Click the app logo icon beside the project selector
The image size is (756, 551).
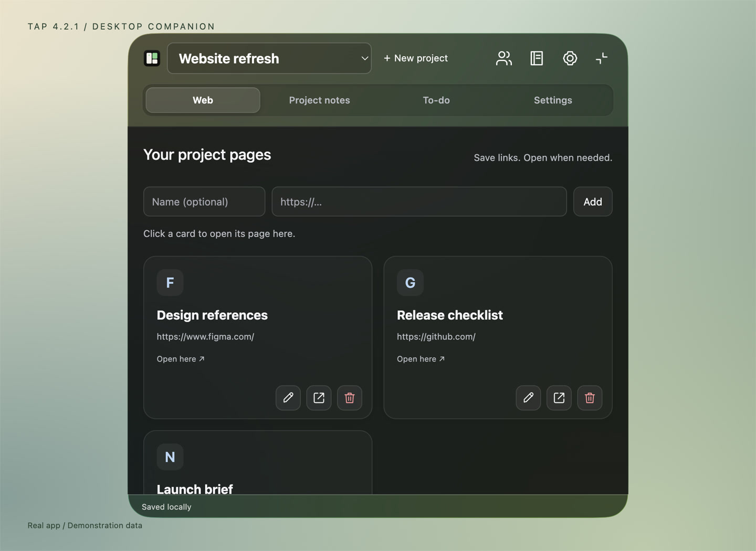coord(152,58)
